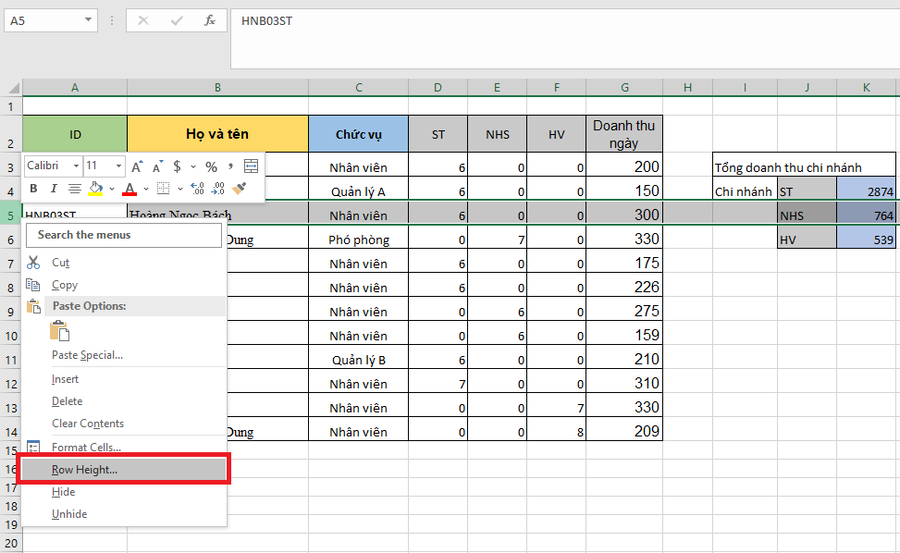Image resolution: width=900 pixels, height=553 pixels.
Task: Increase font size in mini toolbar
Action: 137,167
